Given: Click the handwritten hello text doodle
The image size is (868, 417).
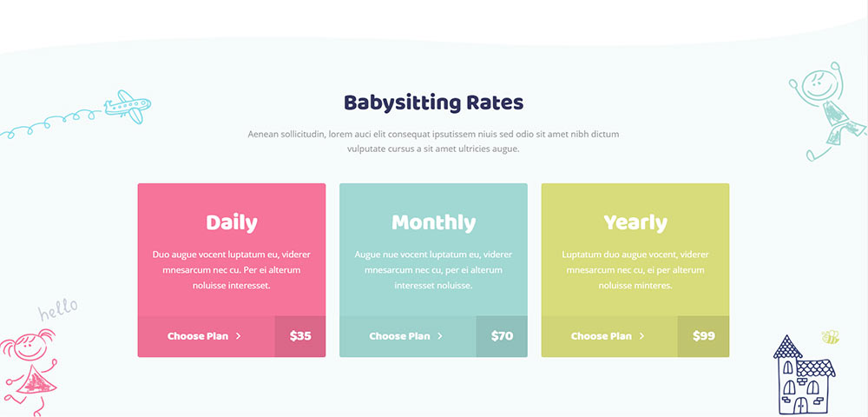Looking at the screenshot, I should [57, 309].
